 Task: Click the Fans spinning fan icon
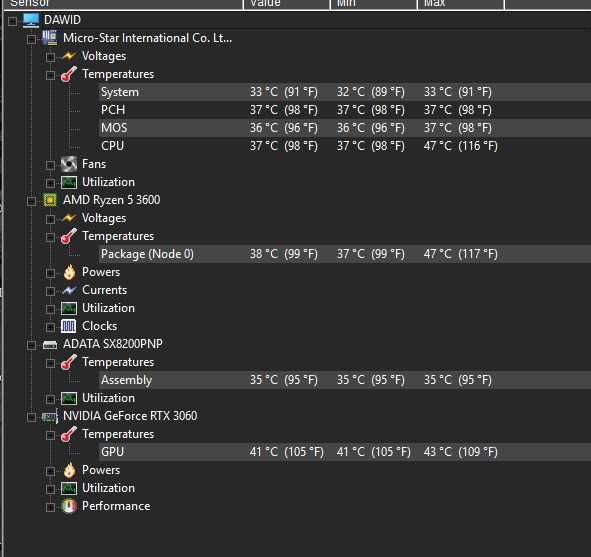(x=69, y=164)
